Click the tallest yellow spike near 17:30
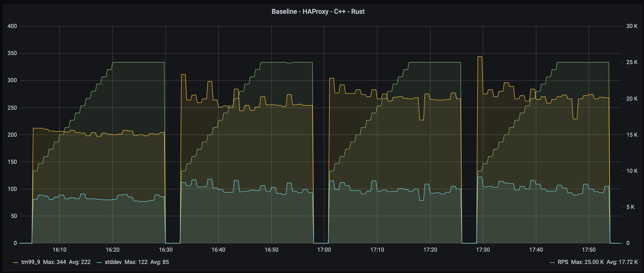The image size is (644, 273). pyautogui.click(x=479, y=57)
